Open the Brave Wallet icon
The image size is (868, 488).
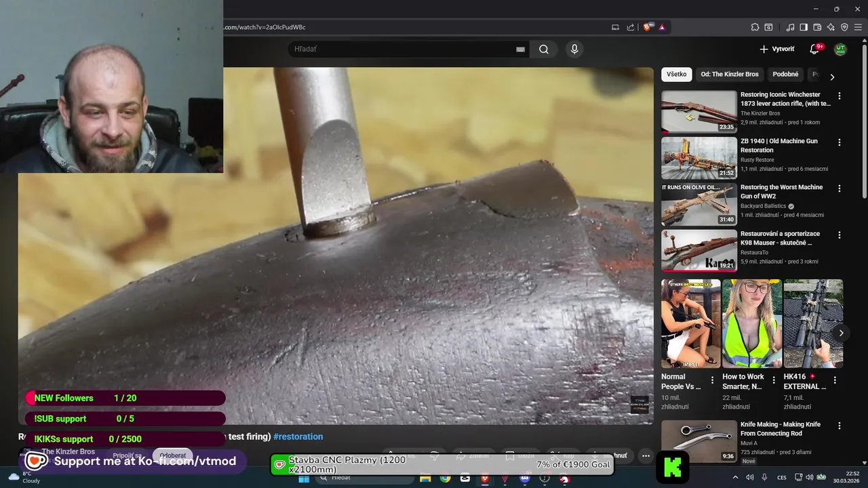[817, 27]
